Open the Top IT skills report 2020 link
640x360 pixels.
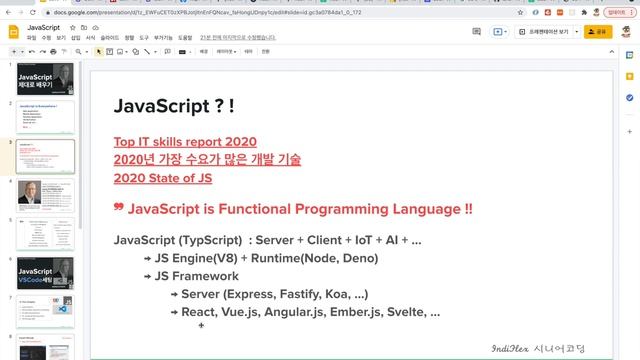pyautogui.click(x=185, y=142)
